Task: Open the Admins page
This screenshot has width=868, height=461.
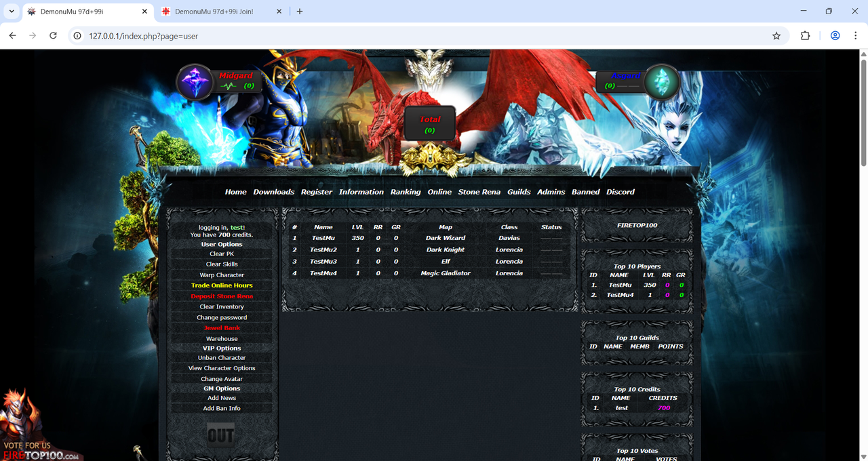Action: (551, 192)
